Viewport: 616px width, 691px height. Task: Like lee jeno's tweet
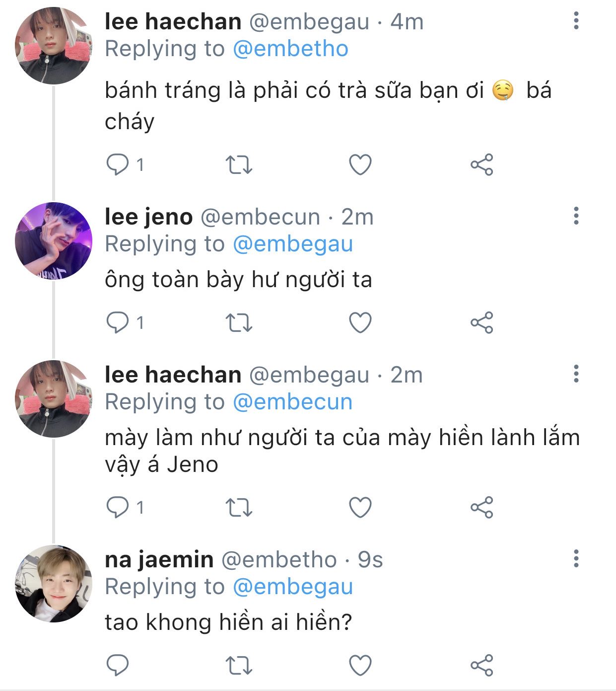pos(360,323)
